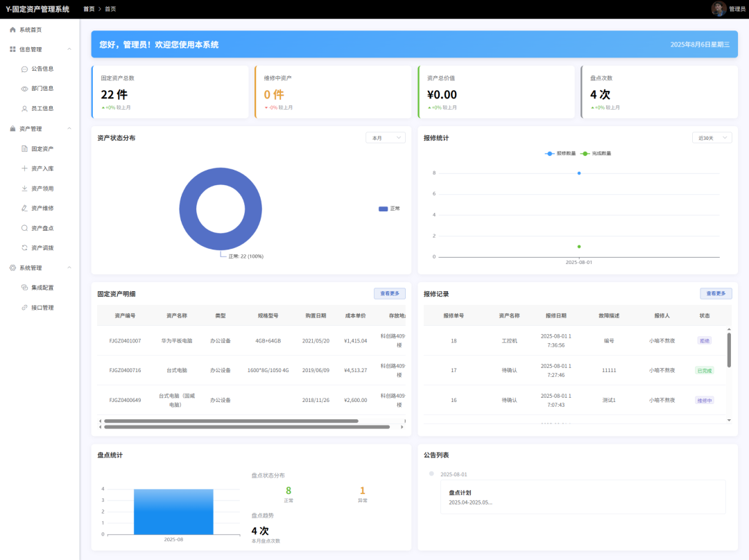Toggle 完成数量 series in chart legend
This screenshot has width=749, height=560.
tap(596, 153)
